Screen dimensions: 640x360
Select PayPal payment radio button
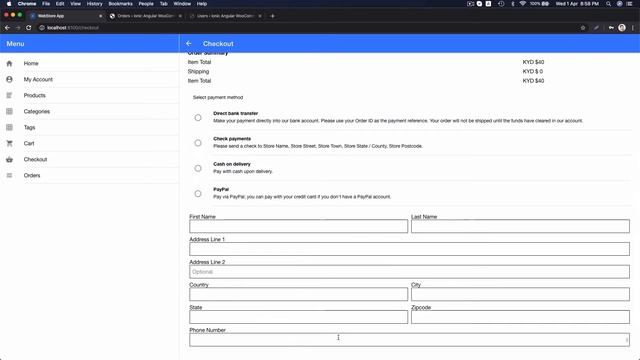pos(198,193)
